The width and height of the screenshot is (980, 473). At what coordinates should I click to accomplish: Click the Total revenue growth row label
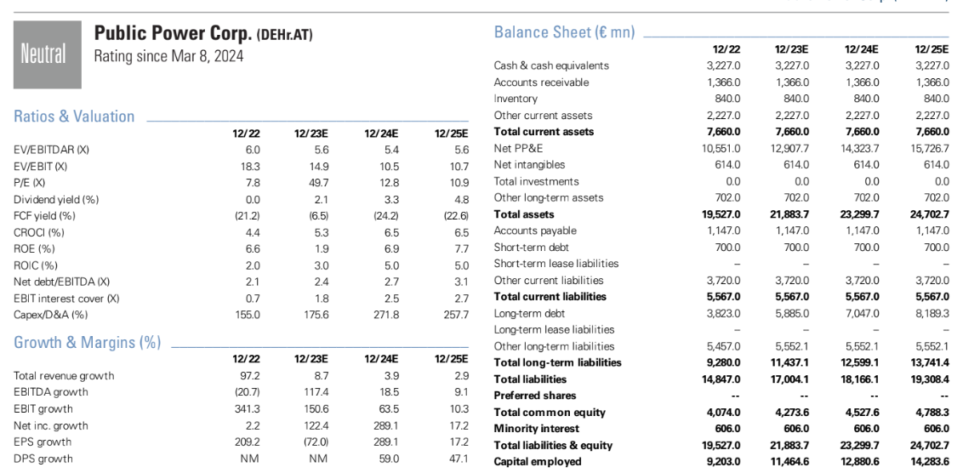click(x=64, y=376)
